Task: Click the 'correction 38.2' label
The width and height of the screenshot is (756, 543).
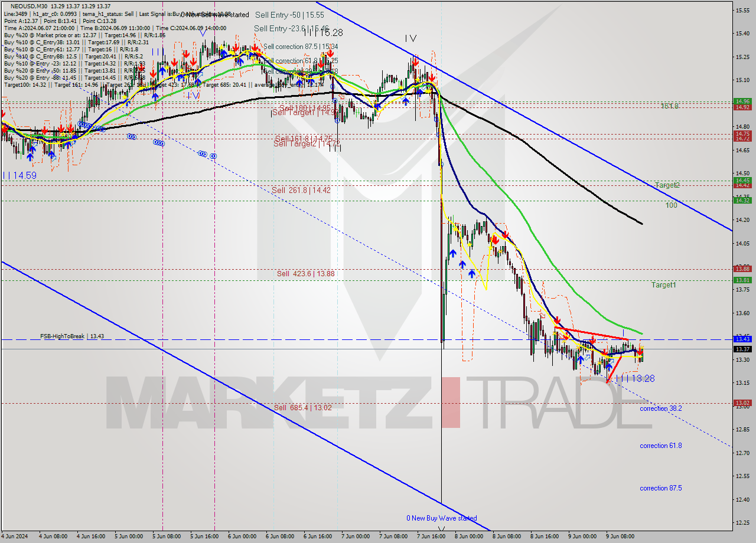Action: 661,408
